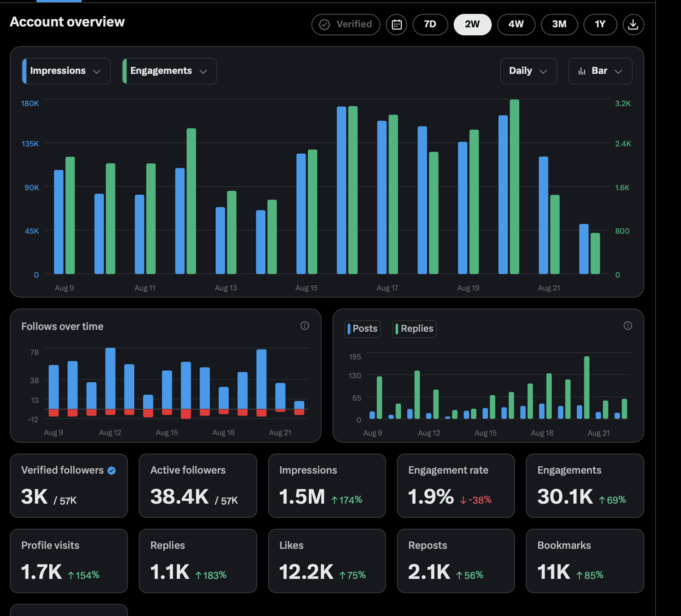The width and height of the screenshot is (681, 616).
Task: Click the blue verified badge icon
Action: point(112,470)
